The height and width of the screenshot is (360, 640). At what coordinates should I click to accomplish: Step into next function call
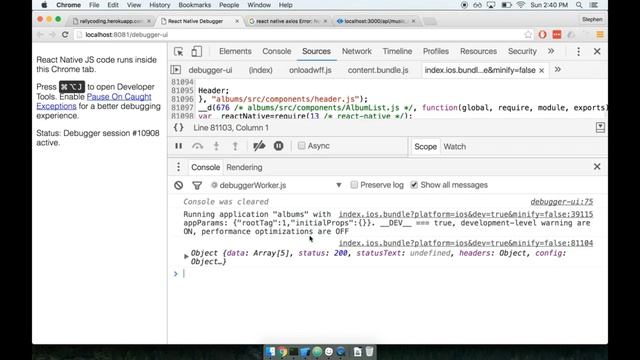point(216,146)
